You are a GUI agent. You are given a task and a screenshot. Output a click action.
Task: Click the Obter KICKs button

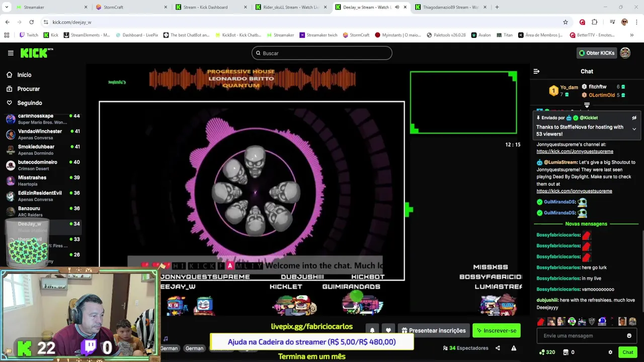(x=597, y=53)
